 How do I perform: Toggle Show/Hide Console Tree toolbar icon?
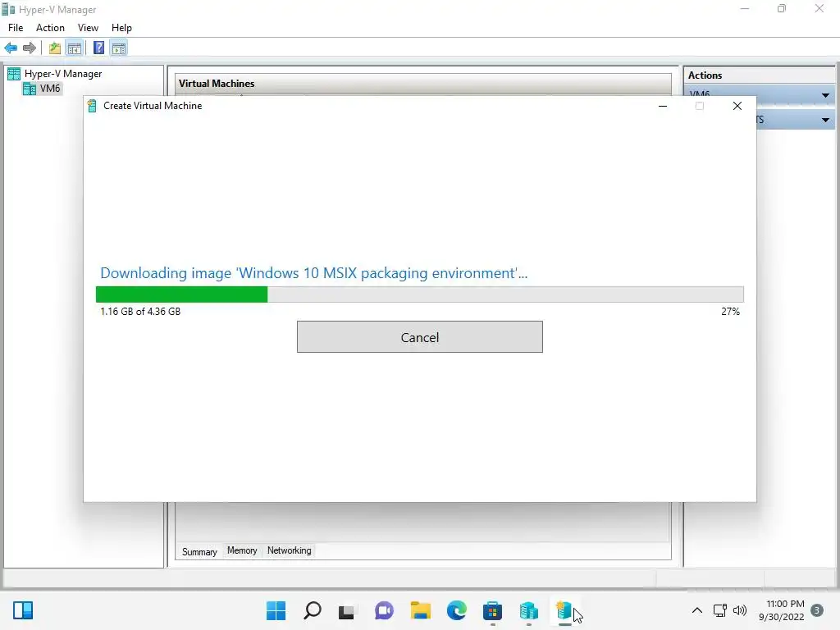pos(75,48)
